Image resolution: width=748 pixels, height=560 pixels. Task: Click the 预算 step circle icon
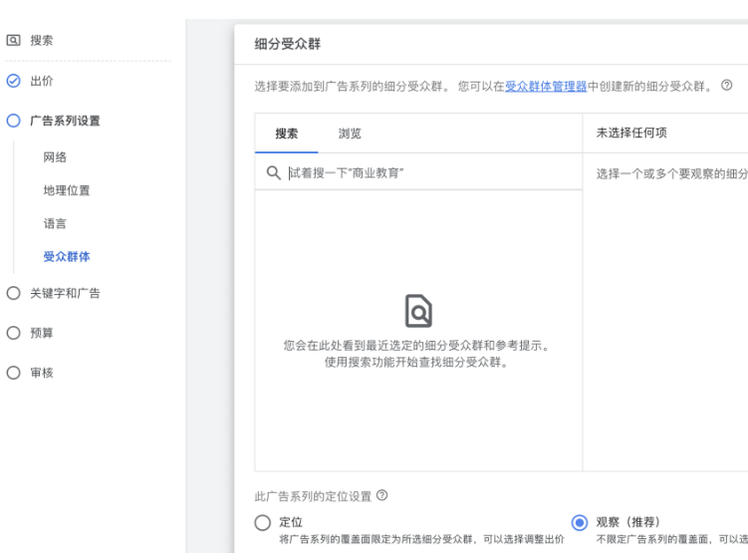tap(13, 333)
